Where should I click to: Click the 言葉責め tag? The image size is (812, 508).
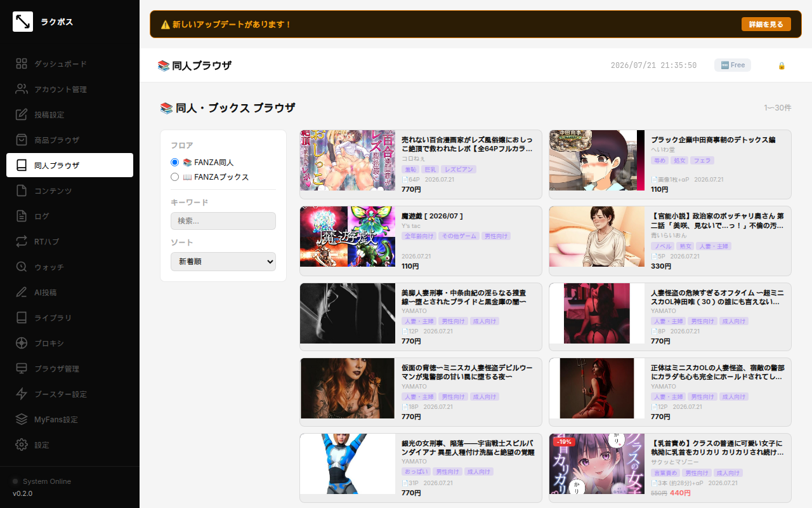tap(665, 473)
